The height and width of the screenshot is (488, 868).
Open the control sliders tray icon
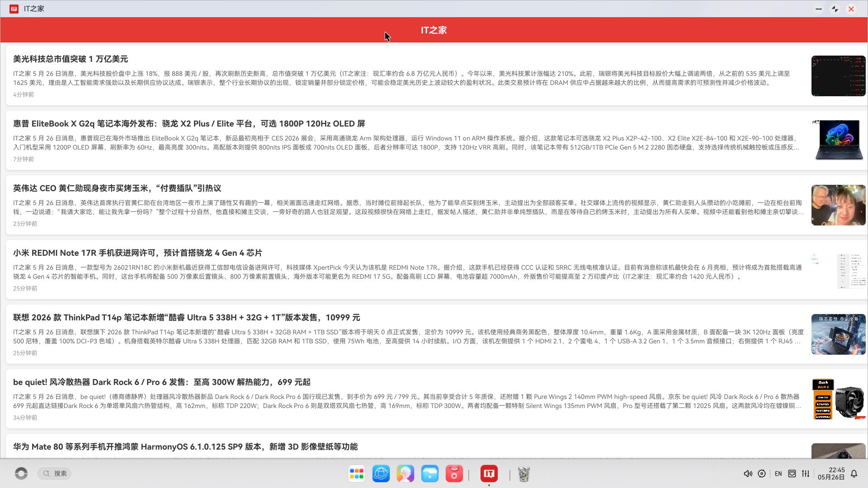point(806,474)
